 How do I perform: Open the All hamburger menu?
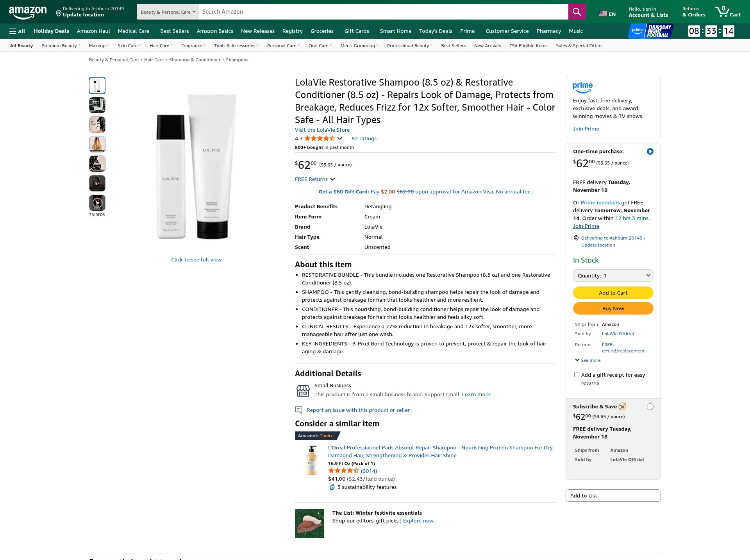17,31
